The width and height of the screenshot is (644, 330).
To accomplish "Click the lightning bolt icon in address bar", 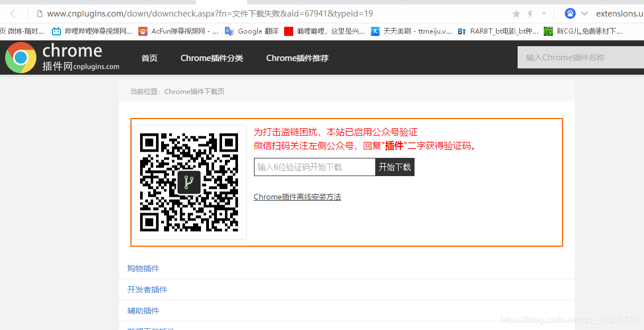I will point(530,14).
